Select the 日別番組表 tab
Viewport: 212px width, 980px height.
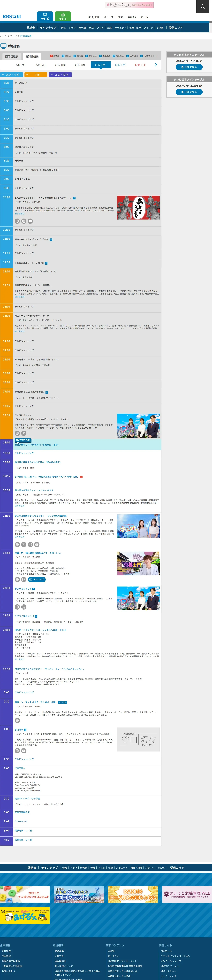click(32, 56)
